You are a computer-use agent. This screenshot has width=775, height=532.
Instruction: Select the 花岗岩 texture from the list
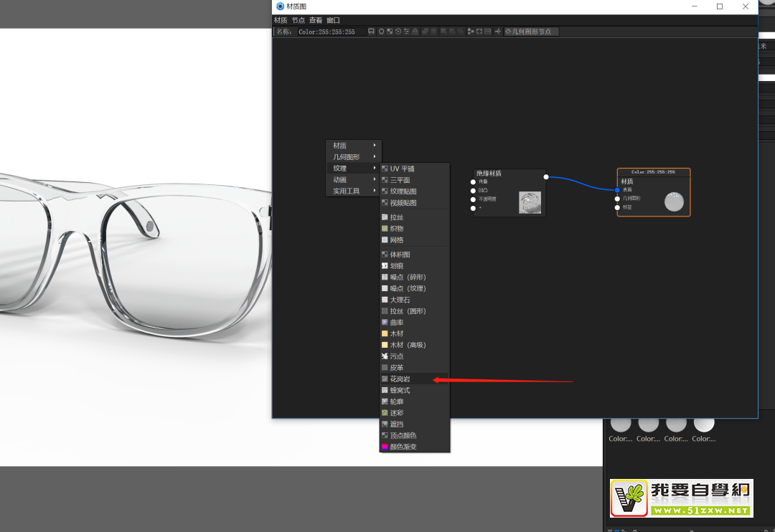click(x=402, y=379)
